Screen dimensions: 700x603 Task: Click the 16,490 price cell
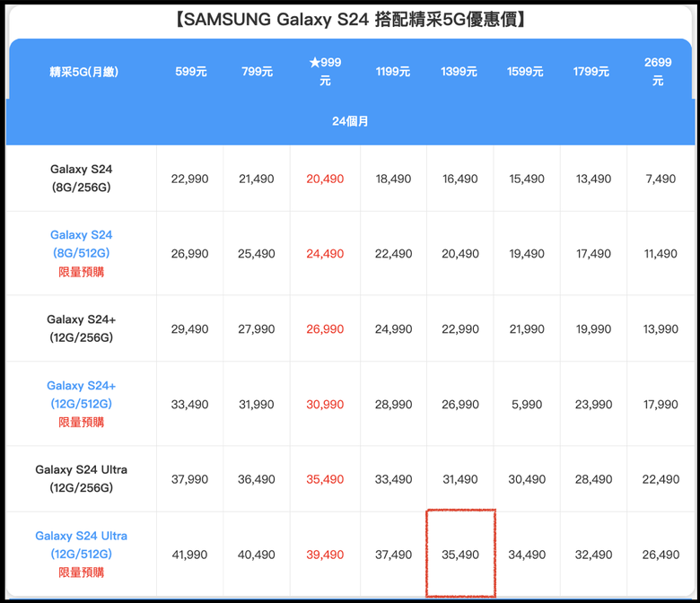point(460,179)
